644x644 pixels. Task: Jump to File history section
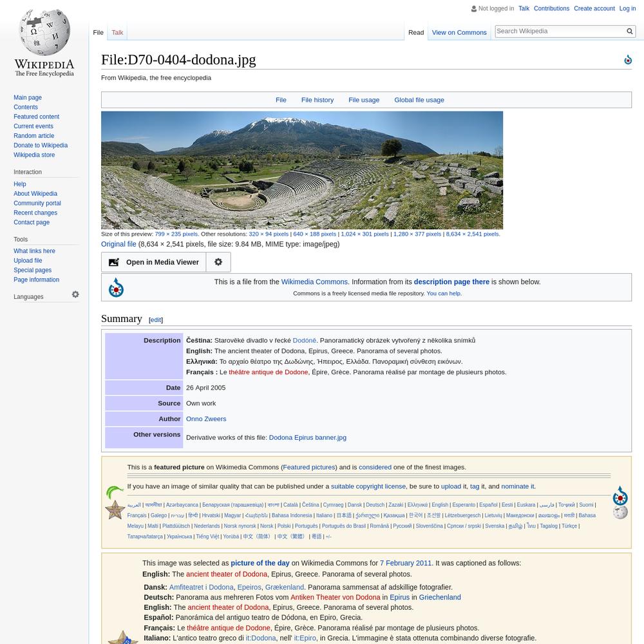pyautogui.click(x=317, y=100)
